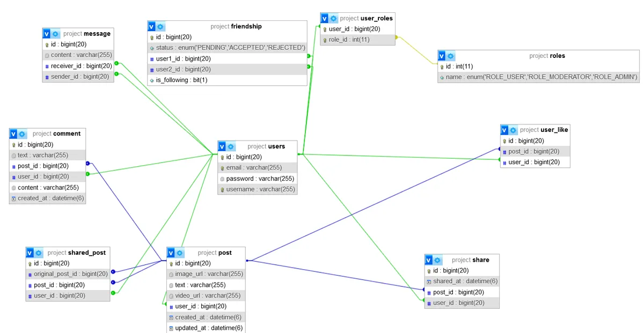Viewport: 644px width, 333px height.
Task: Open the gear options of user_roles table
Action: pyautogui.click(x=333, y=18)
